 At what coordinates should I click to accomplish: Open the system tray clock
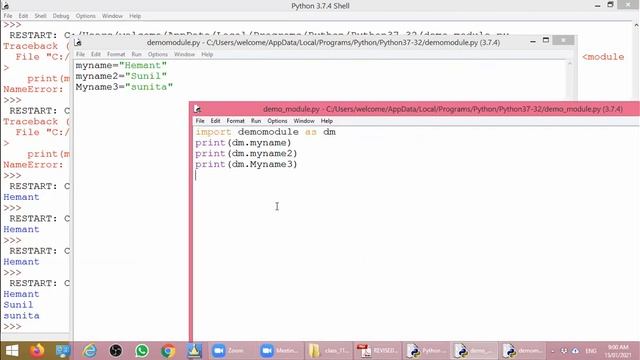(x=618, y=351)
